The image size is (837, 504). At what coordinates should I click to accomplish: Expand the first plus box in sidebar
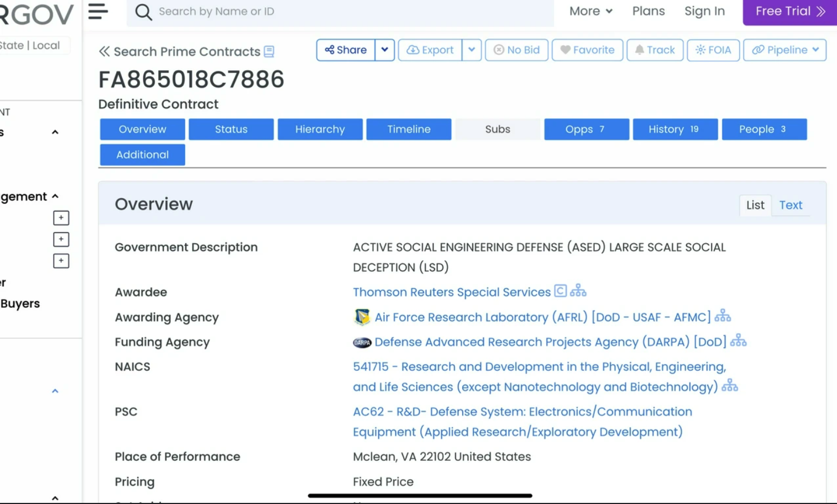pyautogui.click(x=61, y=218)
